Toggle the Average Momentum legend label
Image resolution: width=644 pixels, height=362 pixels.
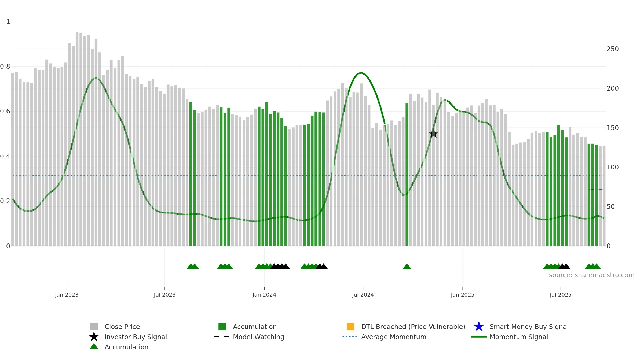click(394, 337)
